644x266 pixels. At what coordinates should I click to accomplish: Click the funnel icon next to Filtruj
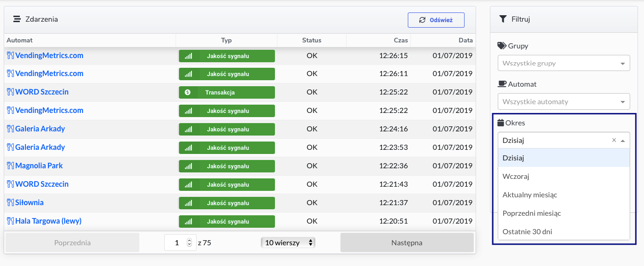coord(503,19)
